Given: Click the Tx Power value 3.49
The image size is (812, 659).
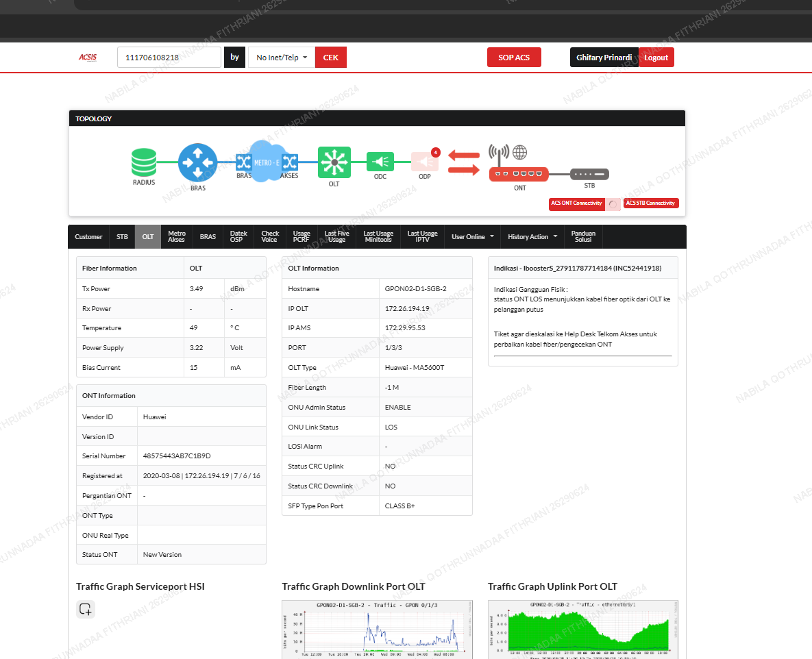Looking at the screenshot, I should point(196,289).
